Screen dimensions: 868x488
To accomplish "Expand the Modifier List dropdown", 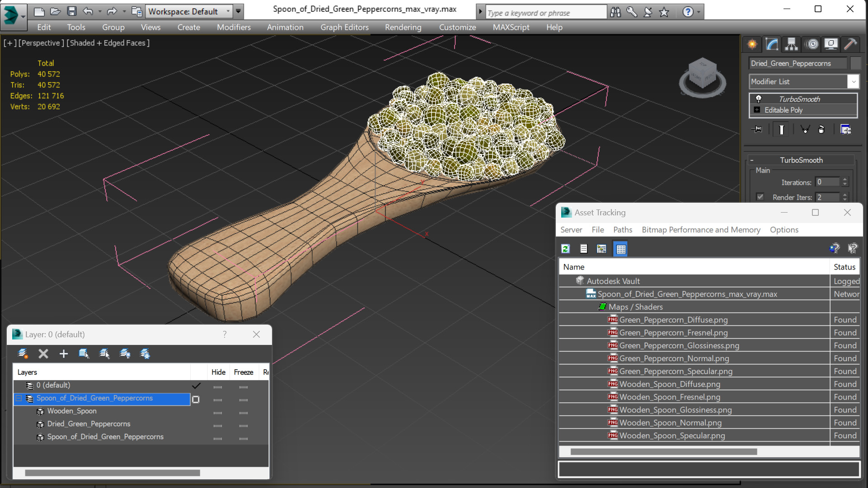I will click(854, 81).
